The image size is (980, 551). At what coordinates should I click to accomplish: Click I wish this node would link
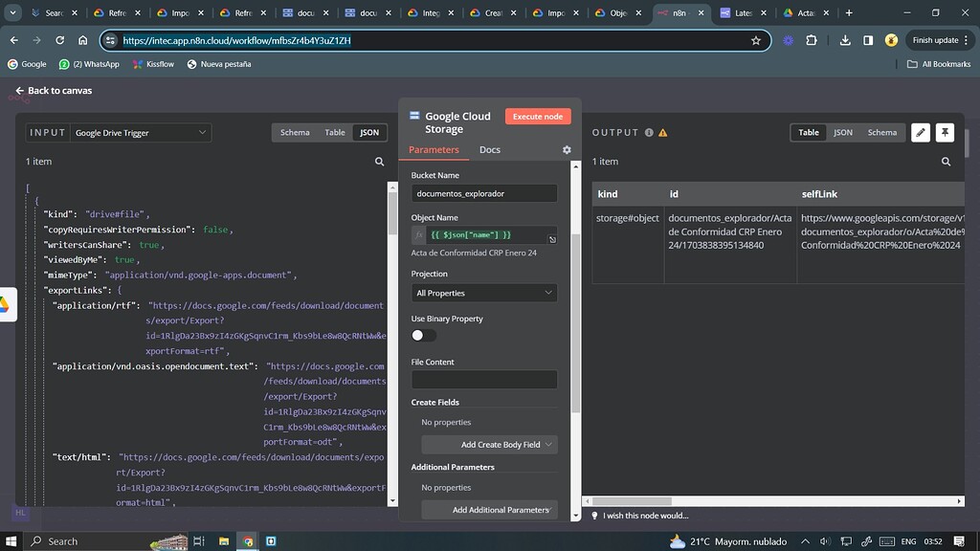point(645,516)
